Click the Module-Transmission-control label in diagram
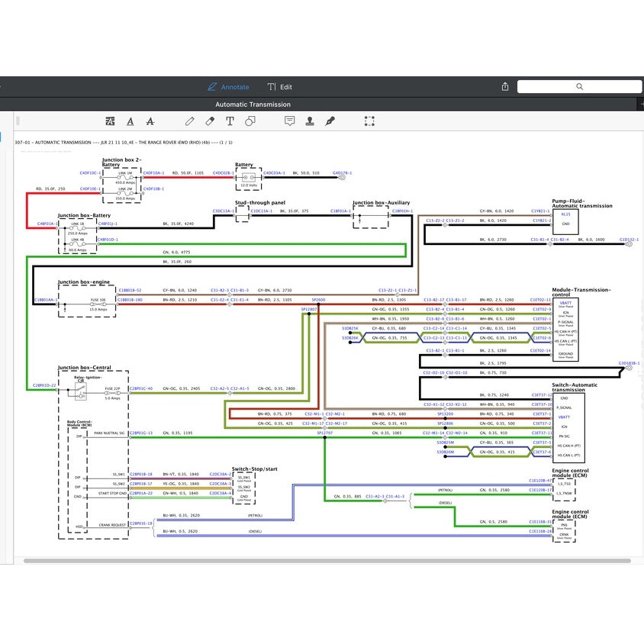This screenshot has width=644, height=644. point(581,293)
